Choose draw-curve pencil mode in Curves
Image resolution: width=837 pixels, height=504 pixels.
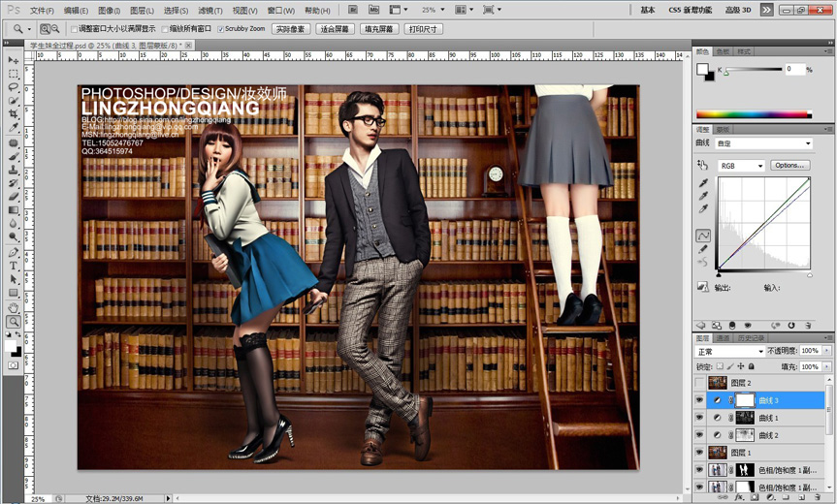[703, 248]
